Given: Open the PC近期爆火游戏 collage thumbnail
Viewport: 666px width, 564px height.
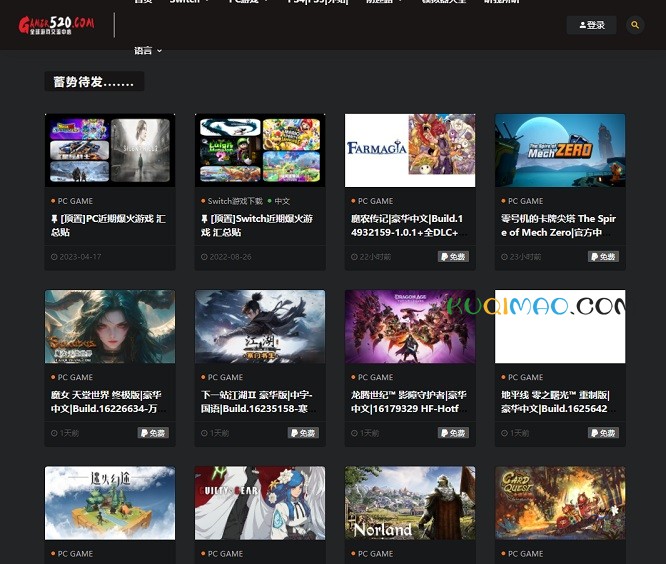Looking at the screenshot, I should tap(110, 150).
